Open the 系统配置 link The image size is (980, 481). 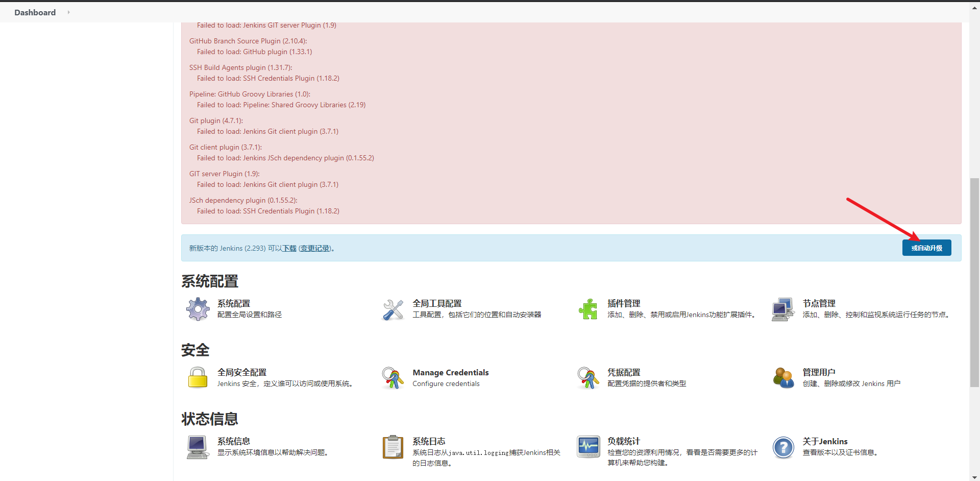[234, 303]
